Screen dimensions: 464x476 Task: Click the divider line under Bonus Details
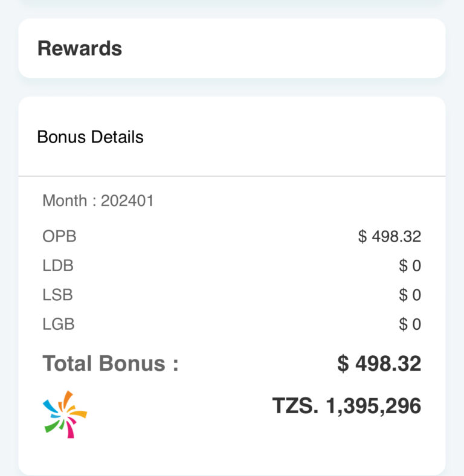click(x=232, y=176)
